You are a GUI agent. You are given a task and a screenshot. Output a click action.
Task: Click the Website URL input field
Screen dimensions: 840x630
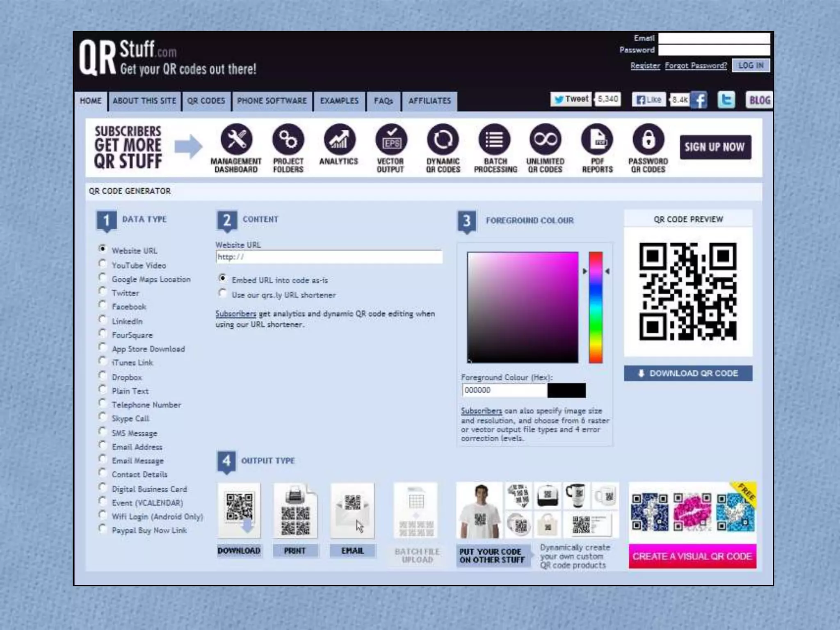pyautogui.click(x=329, y=257)
